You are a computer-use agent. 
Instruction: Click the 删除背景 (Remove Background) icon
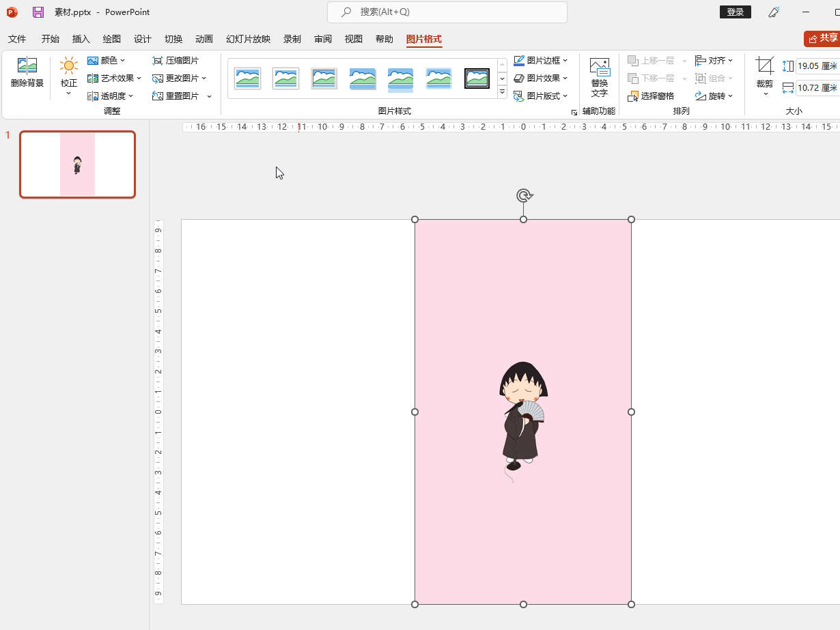27,67
